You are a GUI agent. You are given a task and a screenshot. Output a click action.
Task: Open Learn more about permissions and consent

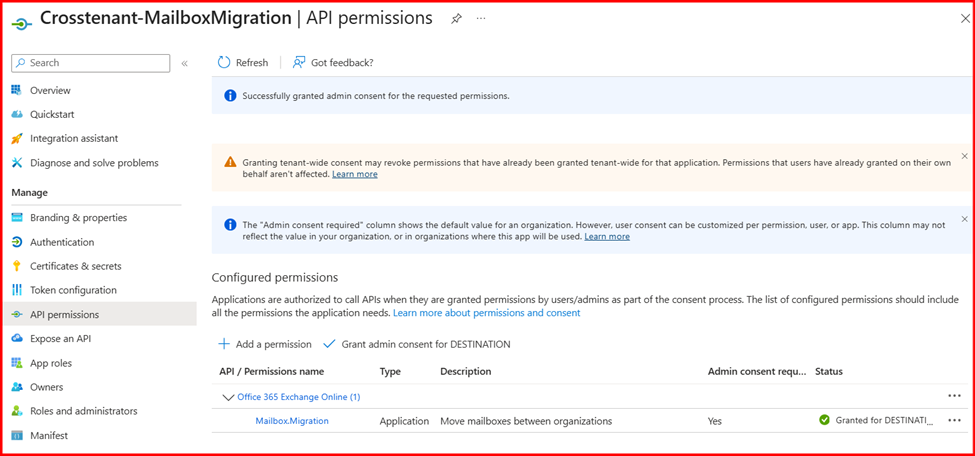(486, 313)
